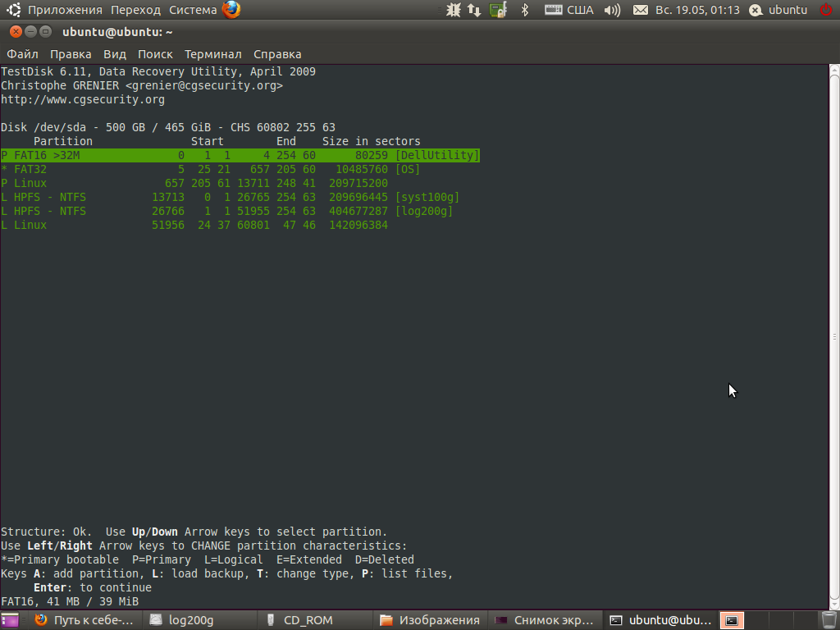Select the L Linux partition row

point(194,225)
